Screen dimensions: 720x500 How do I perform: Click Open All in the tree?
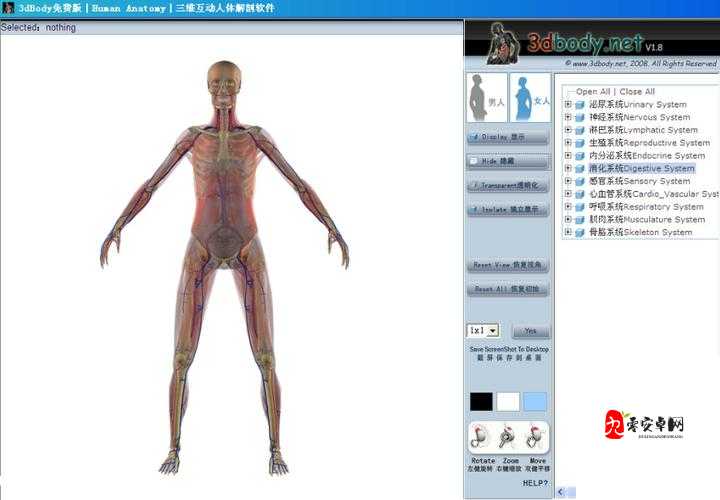pyautogui.click(x=595, y=91)
